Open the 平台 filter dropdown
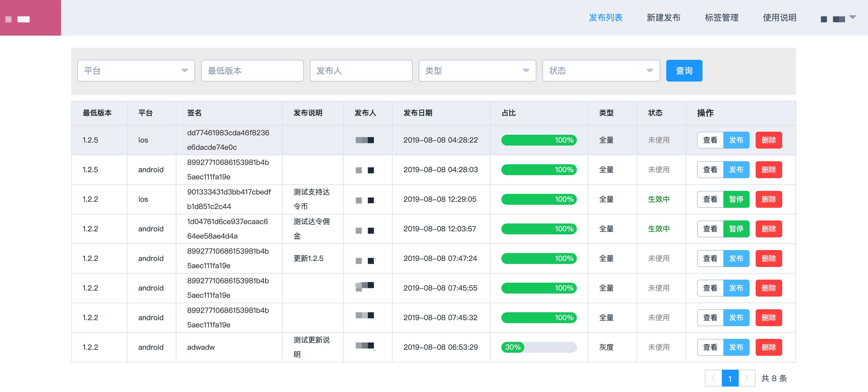The width and height of the screenshot is (868, 392). tap(136, 70)
